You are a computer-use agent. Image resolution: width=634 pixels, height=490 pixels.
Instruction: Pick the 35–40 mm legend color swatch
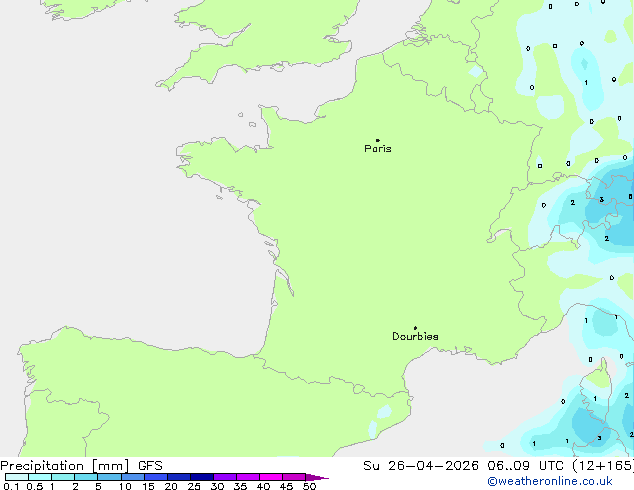tap(247, 477)
